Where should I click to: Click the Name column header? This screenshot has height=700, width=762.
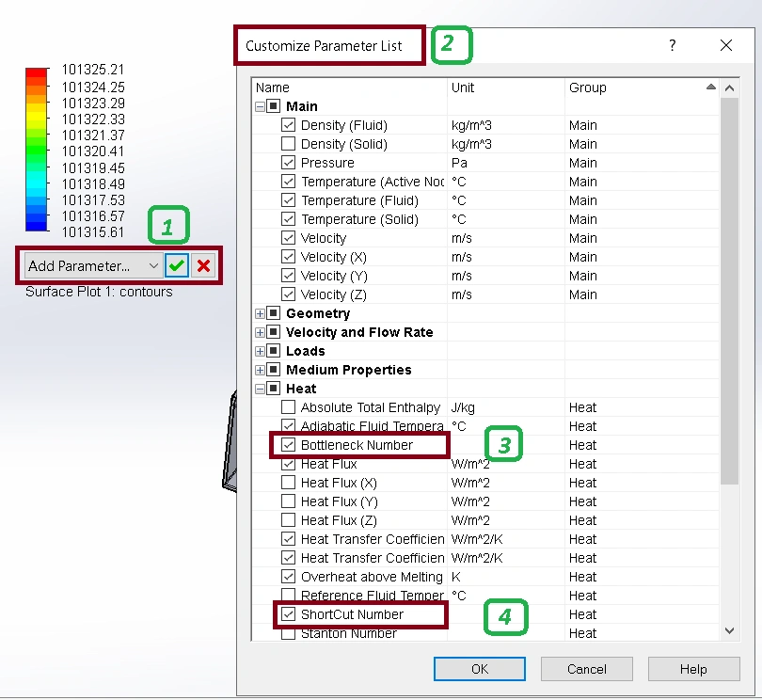350,87
